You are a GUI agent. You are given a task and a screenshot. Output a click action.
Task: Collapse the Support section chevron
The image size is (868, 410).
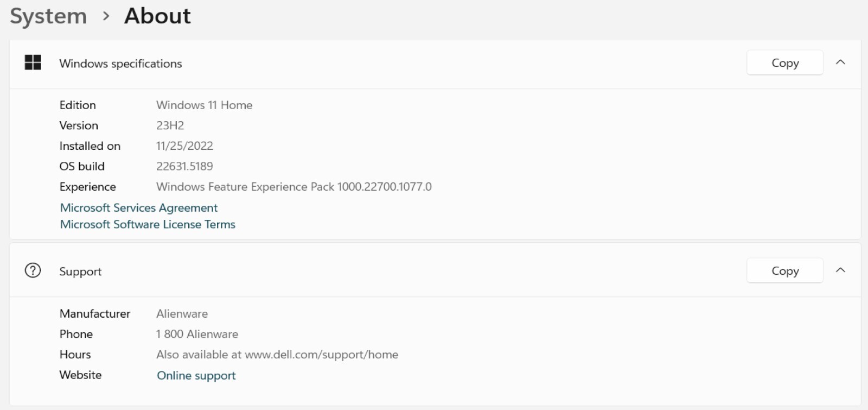coord(840,270)
